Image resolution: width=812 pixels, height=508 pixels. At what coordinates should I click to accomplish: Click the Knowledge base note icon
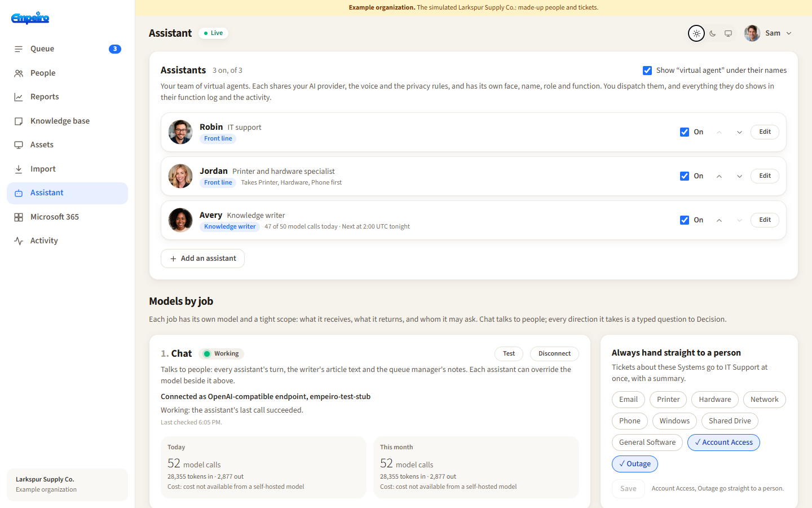coord(19,121)
